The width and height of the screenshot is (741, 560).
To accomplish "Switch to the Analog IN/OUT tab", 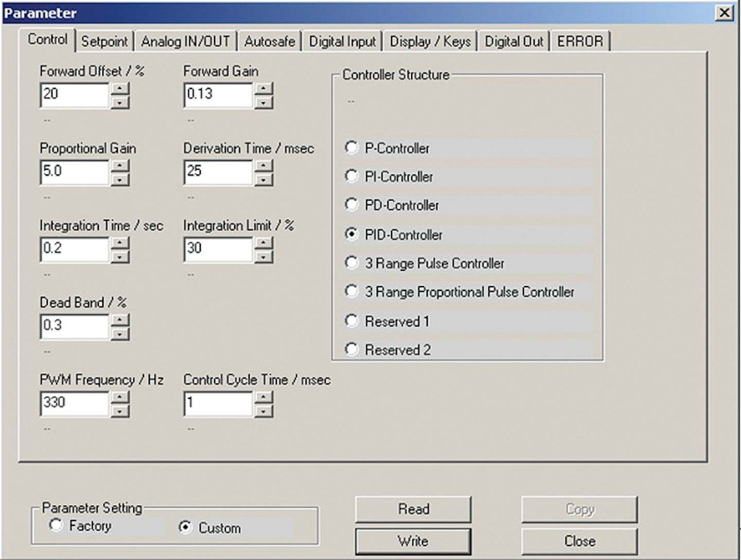I will pyautogui.click(x=185, y=41).
